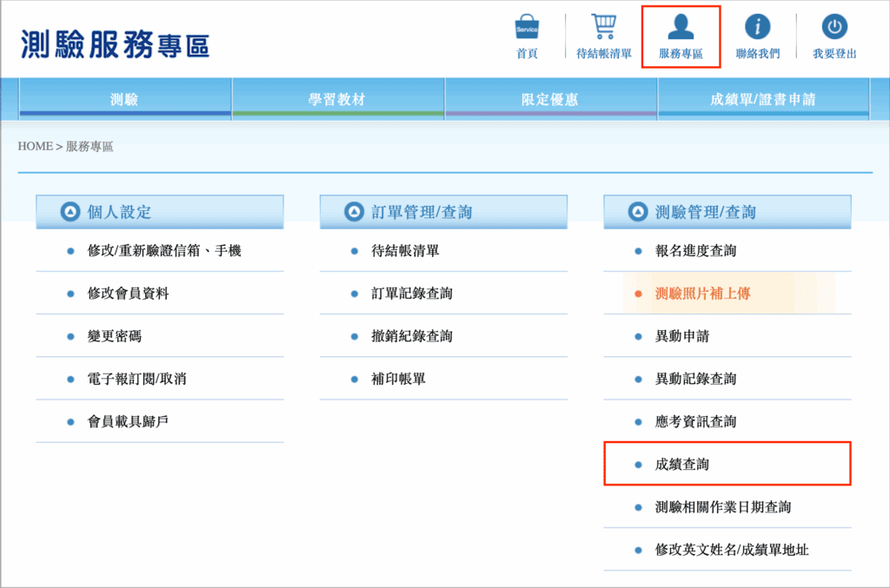
Task: Open the 成績單/證書申請 tab
Action: pyautogui.click(x=763, y=99)
